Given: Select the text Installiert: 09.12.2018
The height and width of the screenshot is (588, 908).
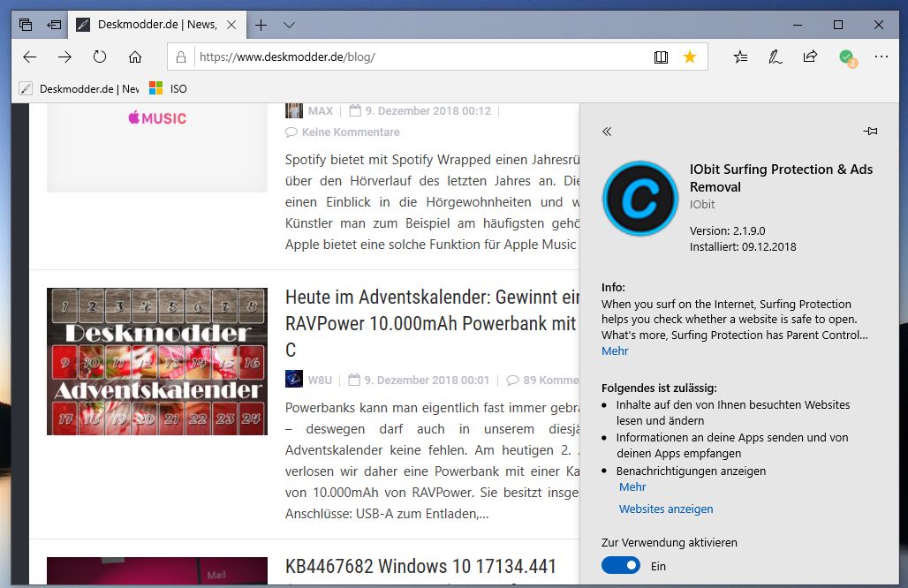Looking at the screenshot, I should tap(743, 247).
